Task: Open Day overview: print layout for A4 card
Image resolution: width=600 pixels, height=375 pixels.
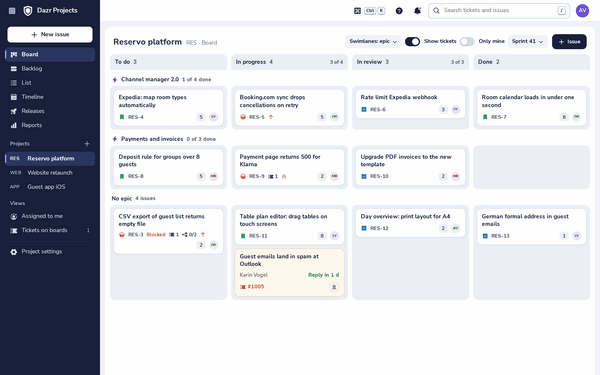Action: (410, 223)
